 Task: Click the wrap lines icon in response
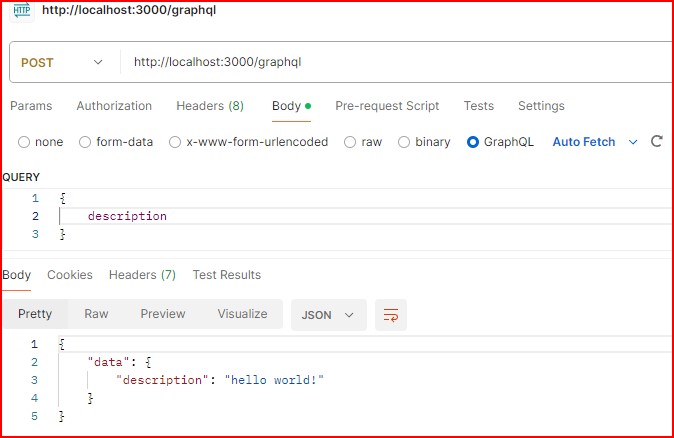tap(390, 315)
